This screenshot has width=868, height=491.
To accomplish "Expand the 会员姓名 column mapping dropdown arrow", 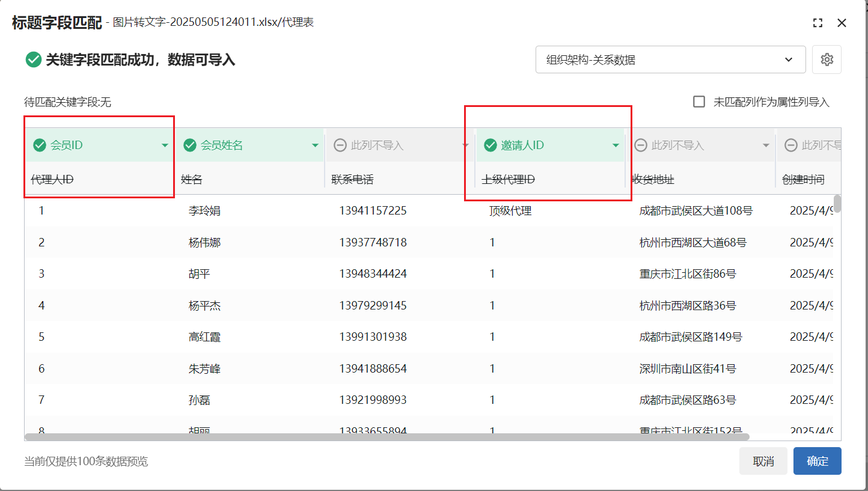I will coord(315,145).
